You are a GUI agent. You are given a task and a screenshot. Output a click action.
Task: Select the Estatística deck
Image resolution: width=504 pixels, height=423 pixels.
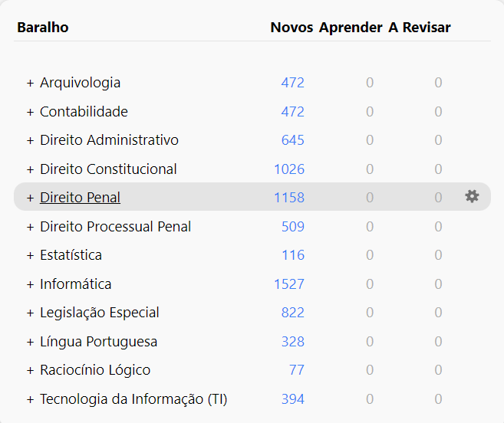[71, 255]
